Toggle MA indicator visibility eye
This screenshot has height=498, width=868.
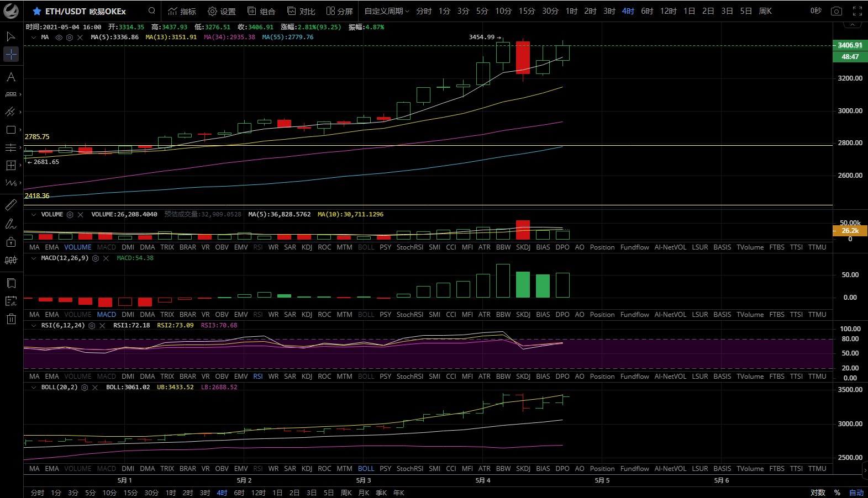pyautogui.click(x=59, y=38)
